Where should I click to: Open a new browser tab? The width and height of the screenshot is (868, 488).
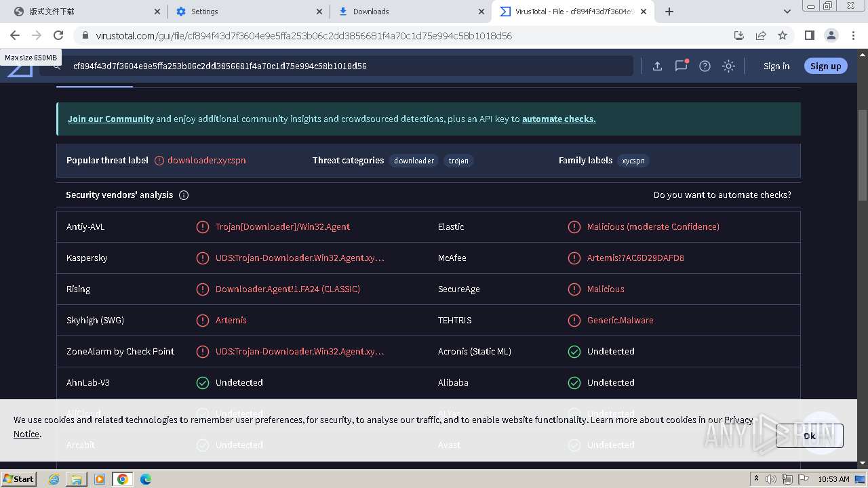point(669,12)
